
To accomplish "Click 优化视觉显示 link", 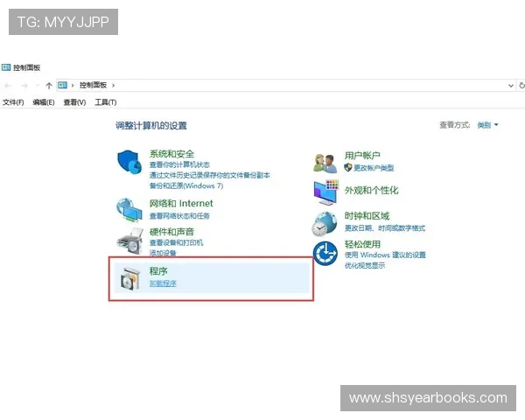I will [365, 266].
